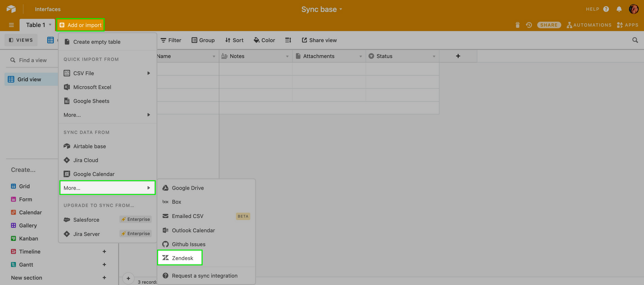The image size is (644, 285).
Task: Focus the Find a view field
Action: tap(33, 60)
